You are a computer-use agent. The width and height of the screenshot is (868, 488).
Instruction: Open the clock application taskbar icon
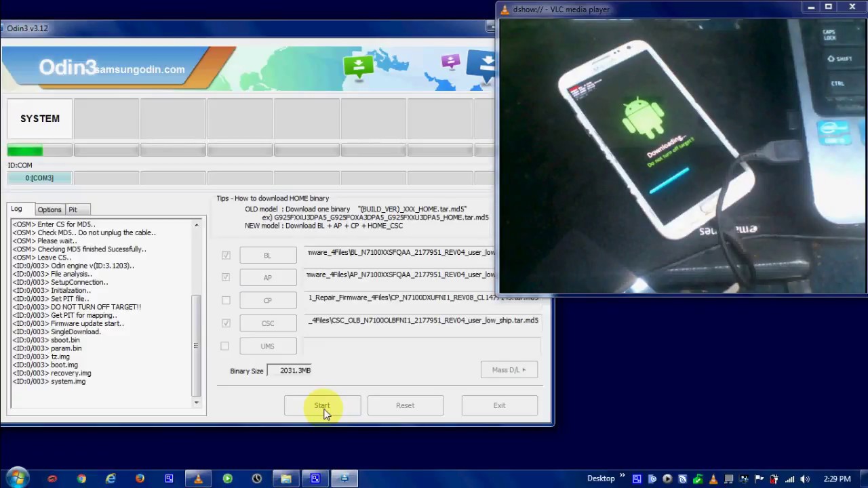[x=256, y=479]
